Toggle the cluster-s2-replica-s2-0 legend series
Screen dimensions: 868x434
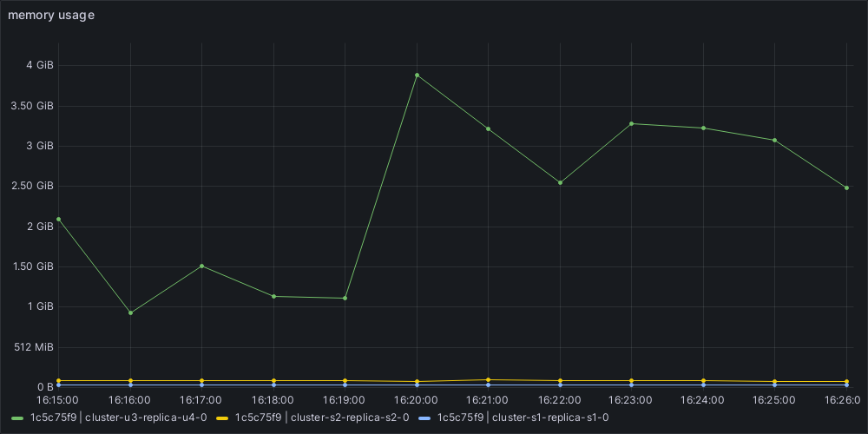click(x=322, y=418)
